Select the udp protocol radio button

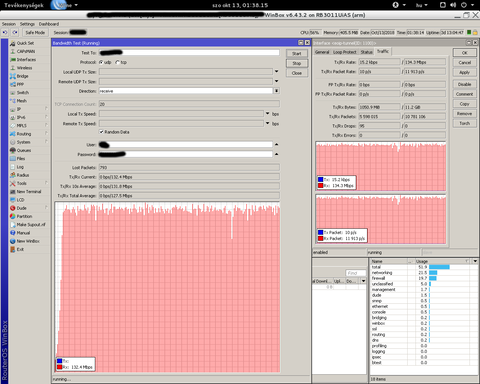tap(101, 62)
